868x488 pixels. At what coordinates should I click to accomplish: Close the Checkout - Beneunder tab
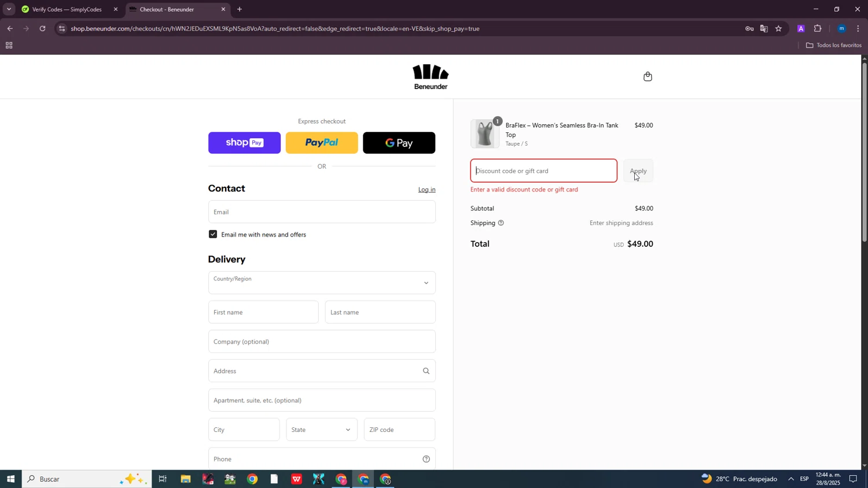point(223,9)
